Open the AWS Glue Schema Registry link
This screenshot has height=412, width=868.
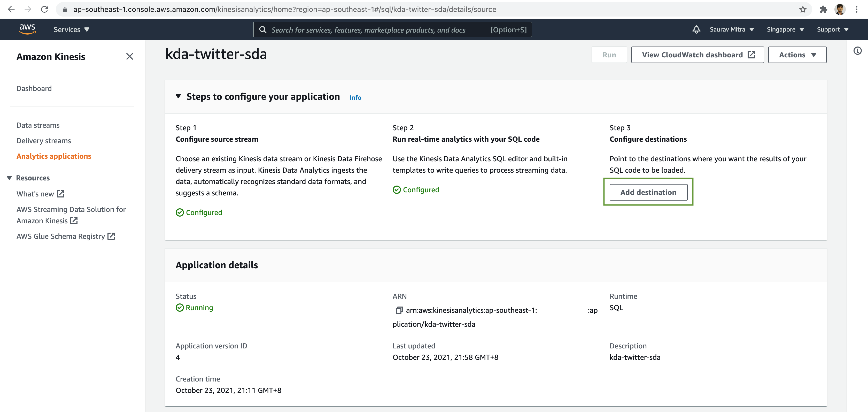(x=66, y=236)
